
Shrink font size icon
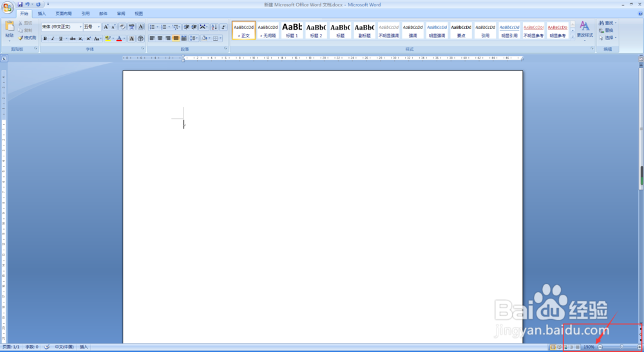(x=113, y=26)
